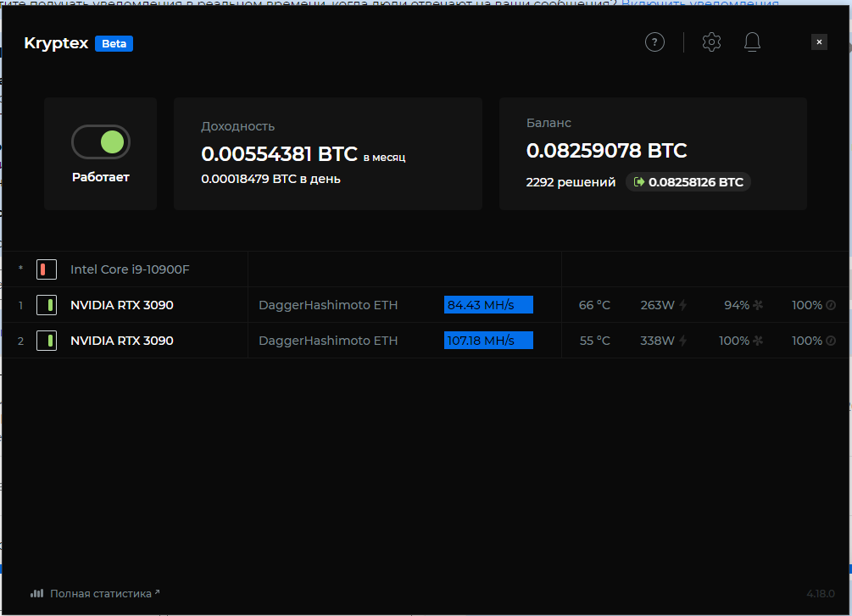
Task: Click the Доходность heading
Action: point(238,126)
